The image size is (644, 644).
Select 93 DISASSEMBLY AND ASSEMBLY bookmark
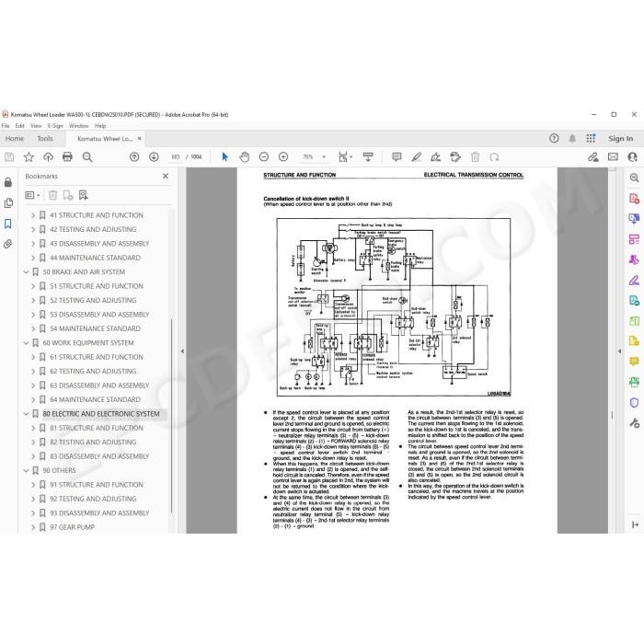[99, 513]
